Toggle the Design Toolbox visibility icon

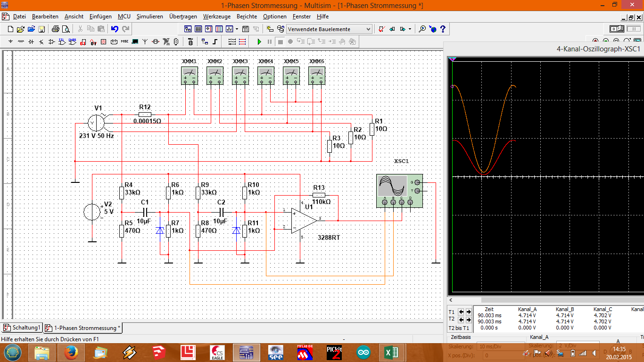point(188,28)
